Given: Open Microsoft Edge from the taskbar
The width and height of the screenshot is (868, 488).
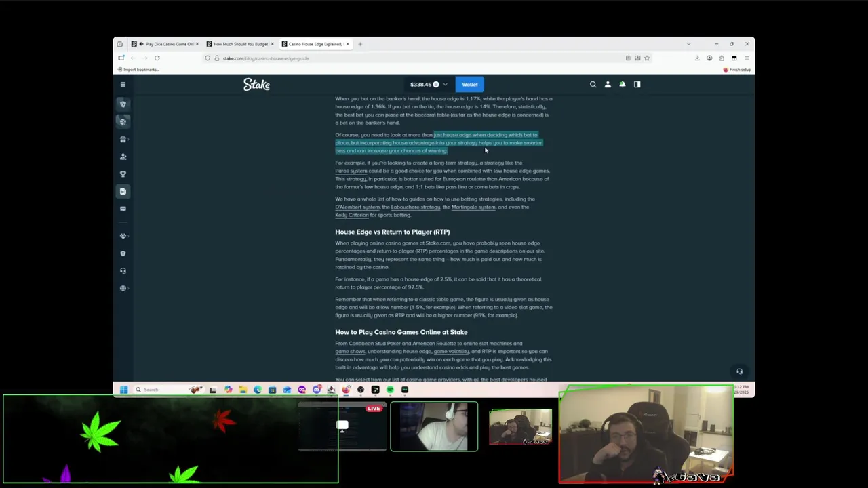Looking at the screenshot, I should 258,390.
